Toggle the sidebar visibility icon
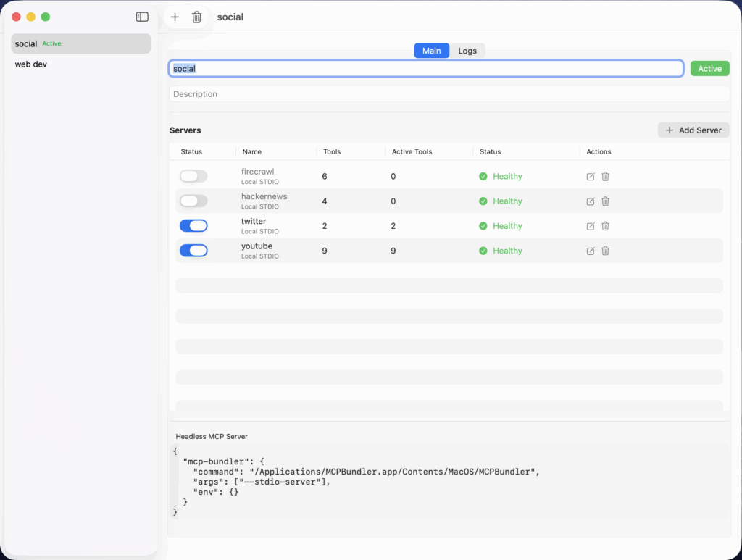Screen dimensions: 742x560 pyautogui.click(x=142, y=17)
